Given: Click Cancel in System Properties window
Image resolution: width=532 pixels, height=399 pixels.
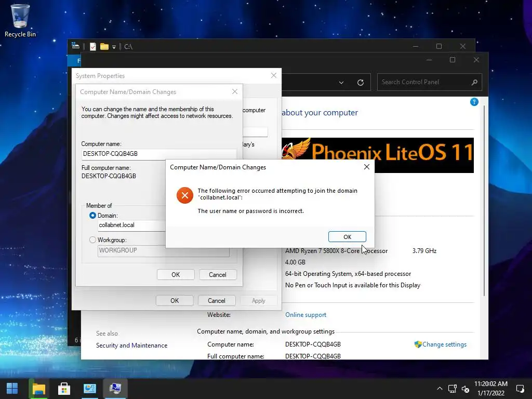Looking at the screenshot, I should [217, 301].
